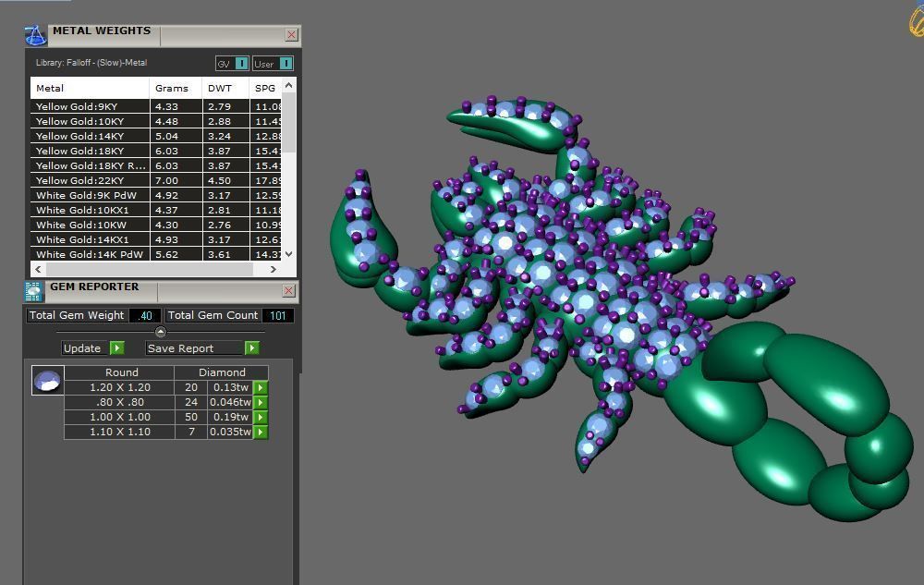Click metal table scroll right arrow

[x=273, y=269]
